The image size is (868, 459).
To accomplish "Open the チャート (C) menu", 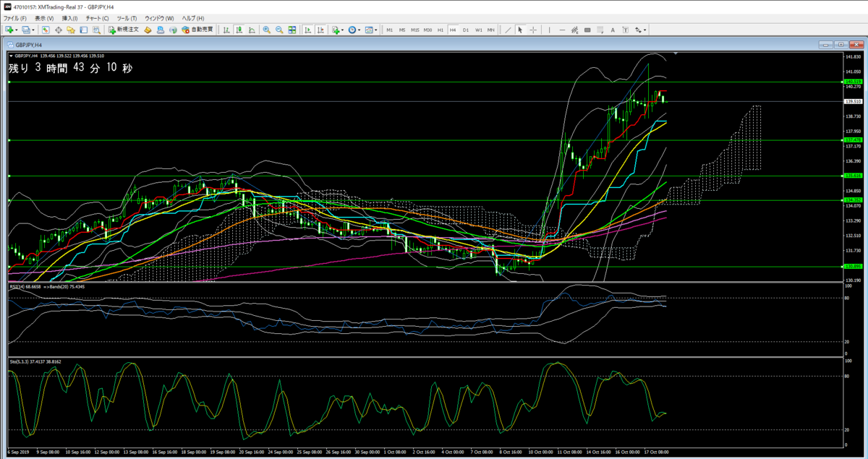I will click(x=97, y=17).
